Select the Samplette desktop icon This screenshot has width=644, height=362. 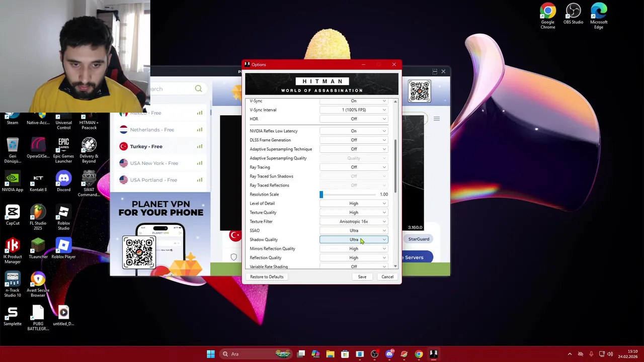[13, 316]
